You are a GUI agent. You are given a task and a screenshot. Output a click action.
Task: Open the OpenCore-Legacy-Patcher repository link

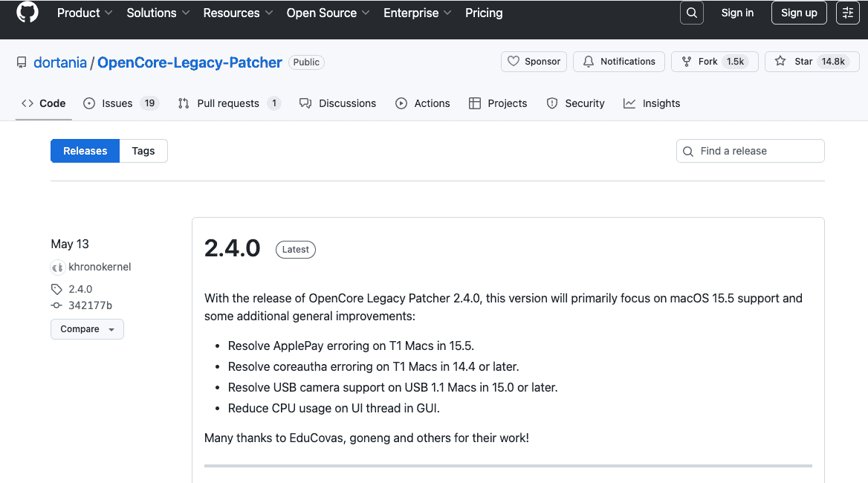click(x=190, y=62)
